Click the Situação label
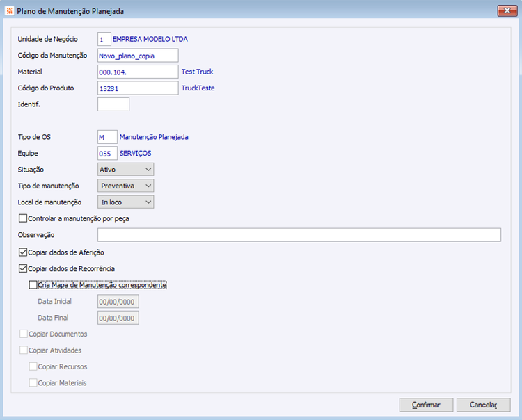The width and height of the screenshot is (522, 420). tap(31, 170)
